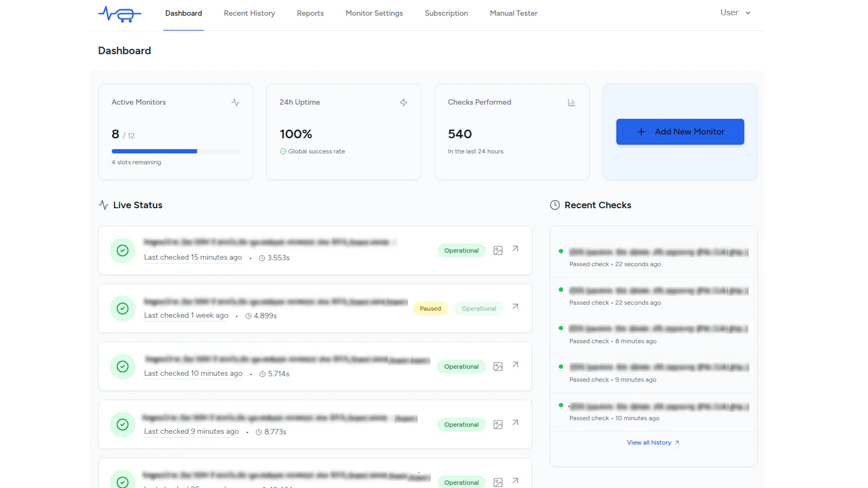Click status circle of monitor checked 10 minutes ago
The image size is (868, 488).
123,367
